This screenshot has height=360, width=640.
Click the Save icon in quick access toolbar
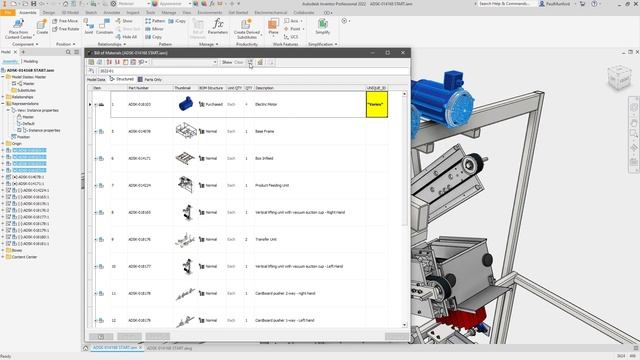pos(33,4)
